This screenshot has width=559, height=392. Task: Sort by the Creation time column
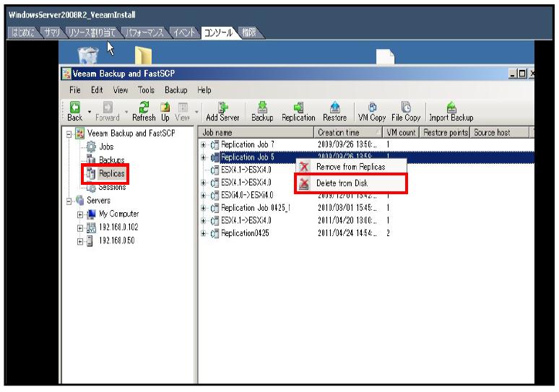pos(348,133)
